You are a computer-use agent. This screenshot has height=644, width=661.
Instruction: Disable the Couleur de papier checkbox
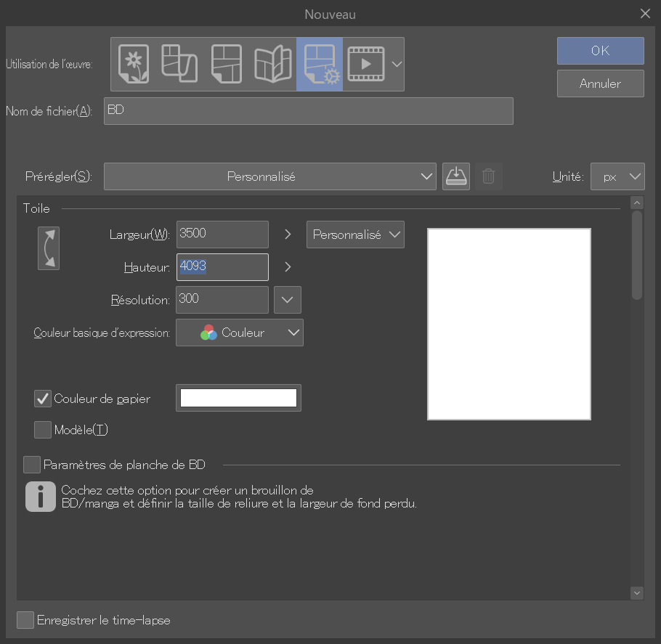point(43,399)
